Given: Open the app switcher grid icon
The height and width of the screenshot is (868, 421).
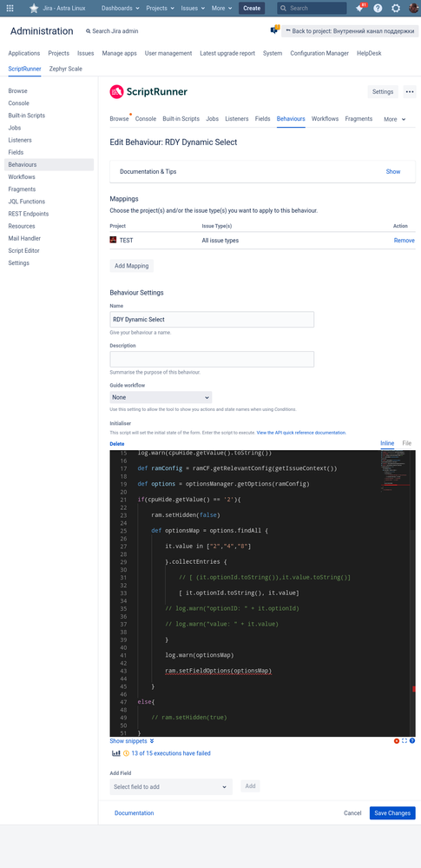Looking at the screenshot, I should coord(10,9).
